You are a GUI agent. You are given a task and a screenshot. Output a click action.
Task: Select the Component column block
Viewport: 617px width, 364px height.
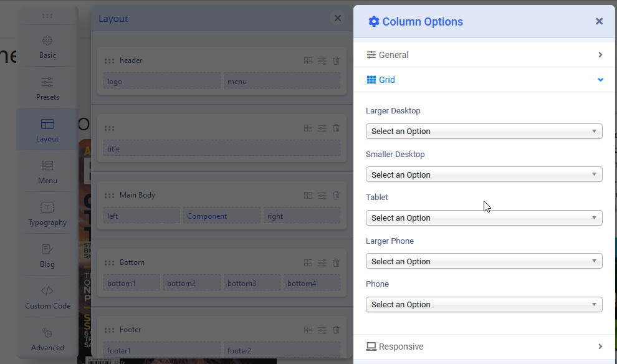click(221, 216)
